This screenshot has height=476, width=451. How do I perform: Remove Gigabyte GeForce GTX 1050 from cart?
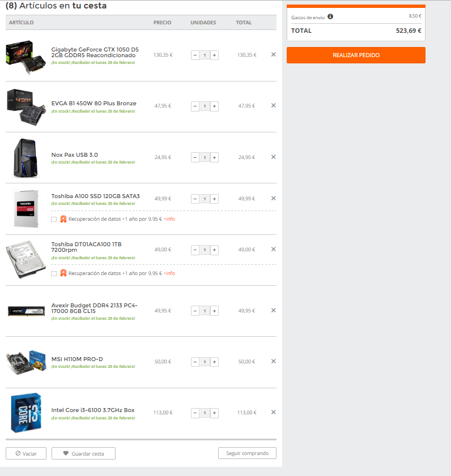[x=273, y=55]
